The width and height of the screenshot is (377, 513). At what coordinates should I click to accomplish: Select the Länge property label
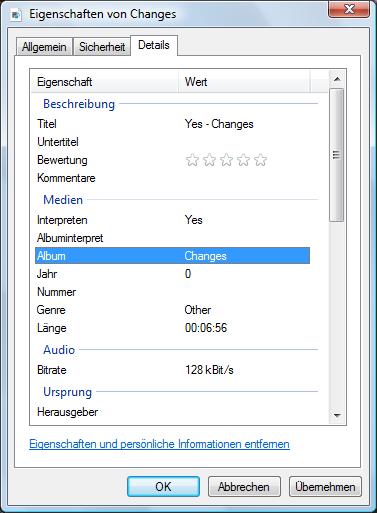point(52,328)
